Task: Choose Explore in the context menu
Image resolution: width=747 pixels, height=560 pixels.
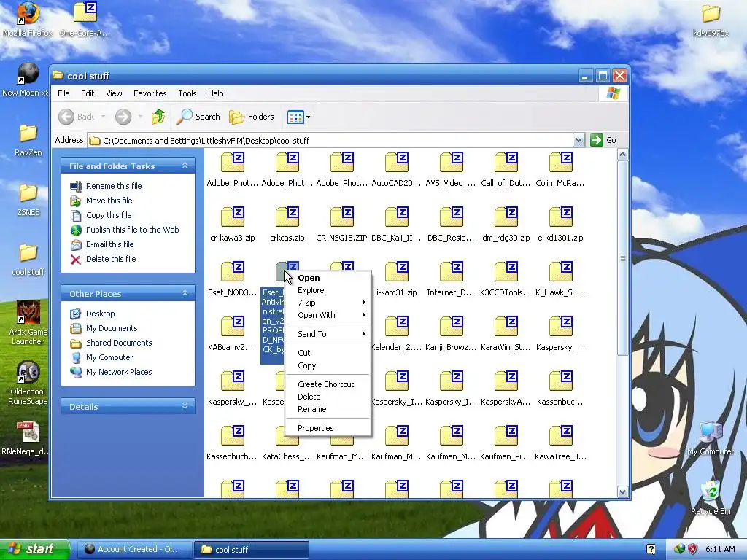Action: click(328, 290)
